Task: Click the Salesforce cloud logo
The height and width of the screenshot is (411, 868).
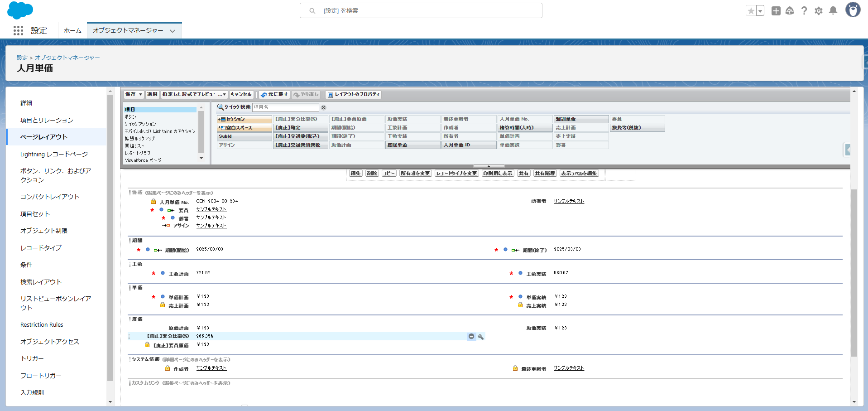Action: coord(20,10)
